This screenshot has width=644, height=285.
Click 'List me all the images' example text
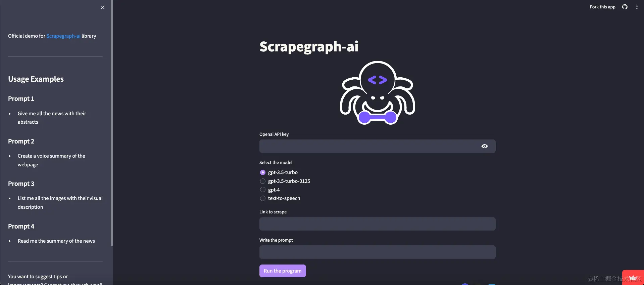pyautogui.click(x=60, y=203)
